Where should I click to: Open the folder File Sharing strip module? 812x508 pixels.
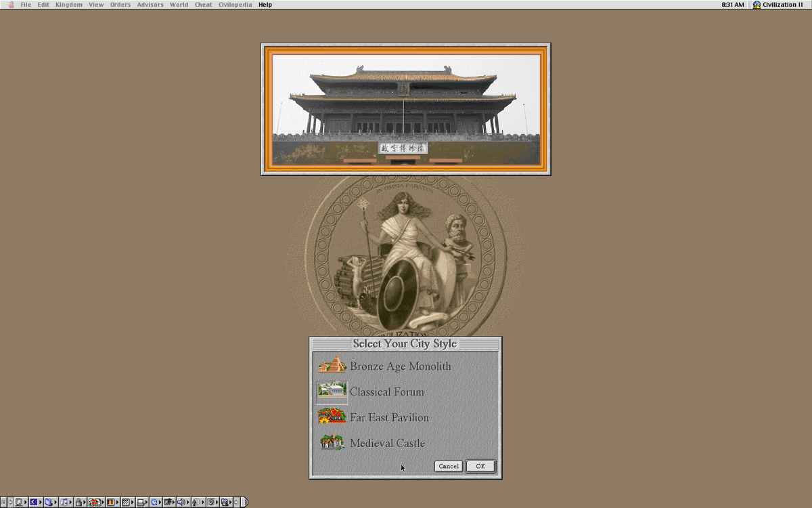(51, 502)
